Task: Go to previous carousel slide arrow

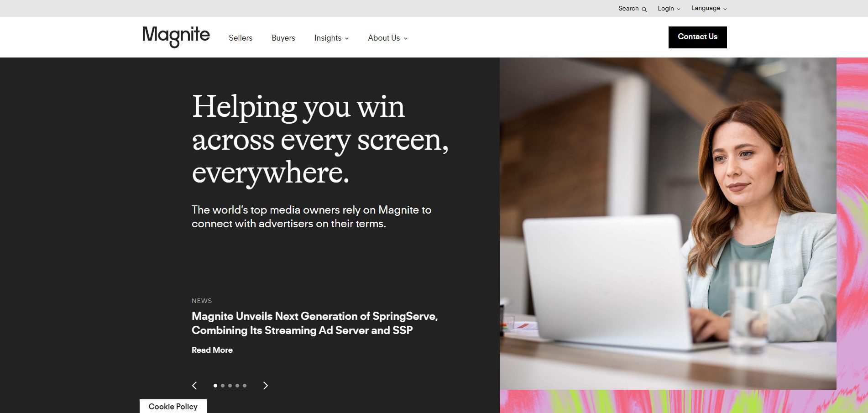Action: pos(194,386)
